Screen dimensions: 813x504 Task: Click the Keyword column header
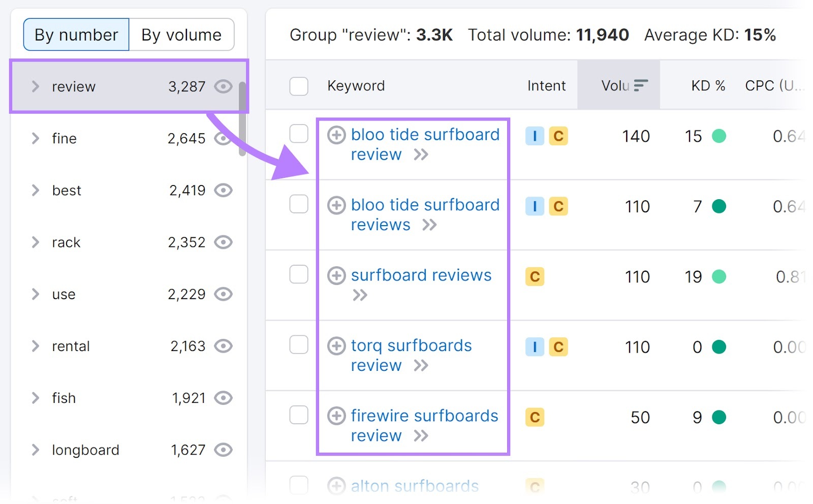point(356,85)
